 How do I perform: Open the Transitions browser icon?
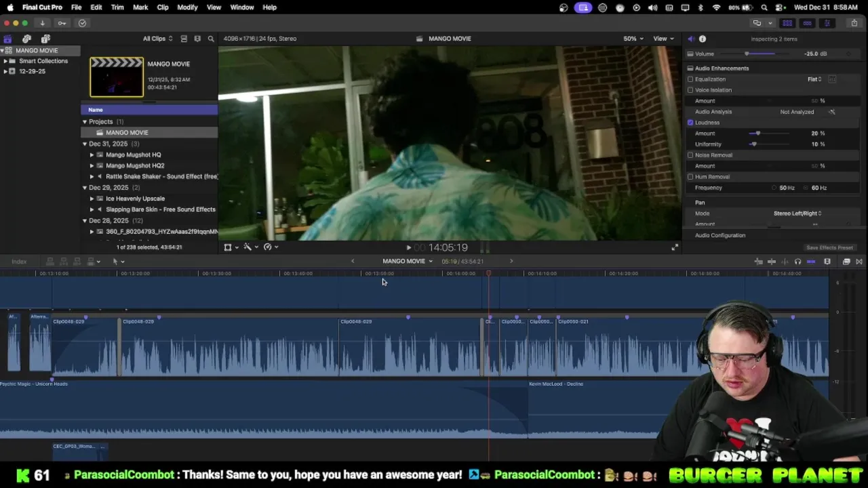click(859, 262)
